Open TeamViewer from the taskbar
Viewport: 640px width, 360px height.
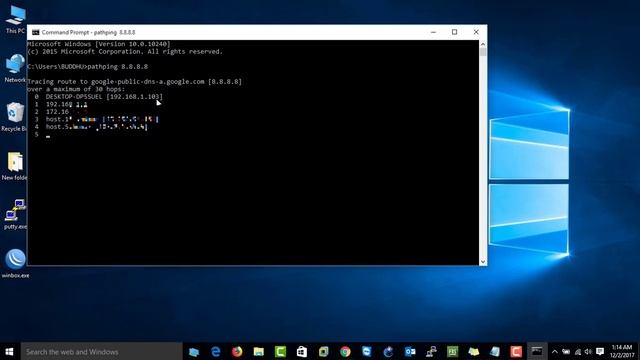point(367,351)
